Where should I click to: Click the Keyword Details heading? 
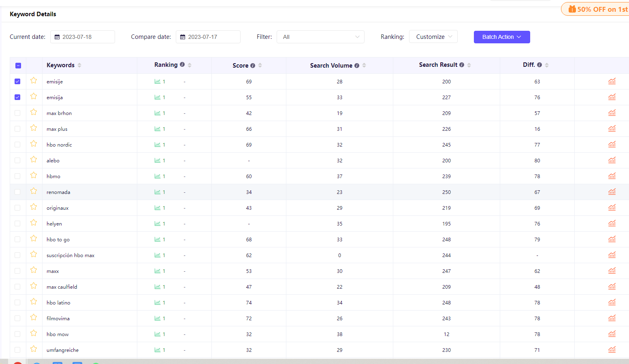pyautogui.click(x=33, y=14)
